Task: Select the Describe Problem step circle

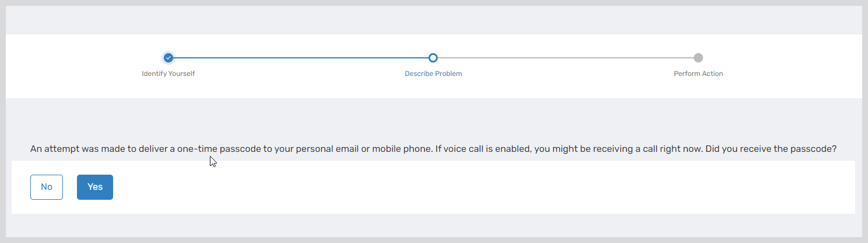Action: (x=433, y=58)
